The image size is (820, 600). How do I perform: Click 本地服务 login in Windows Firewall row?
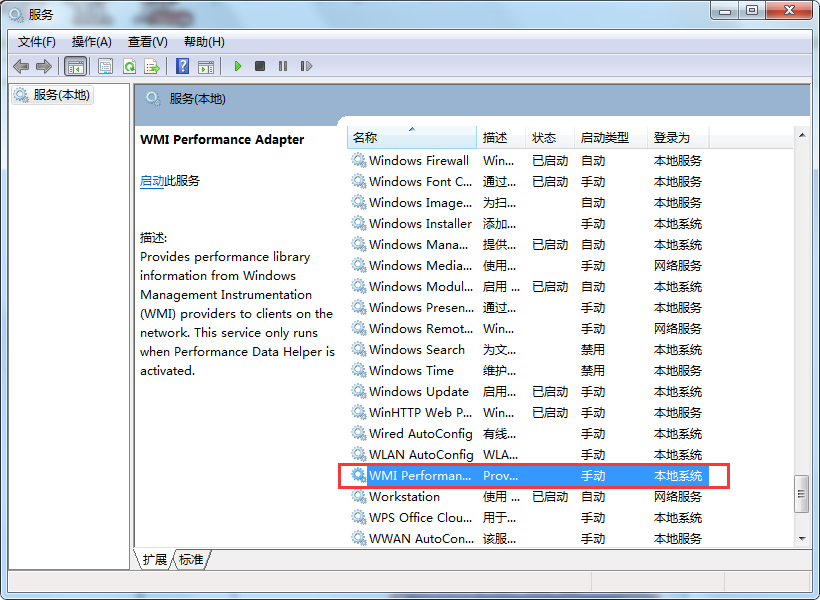(x=678, y=160)
